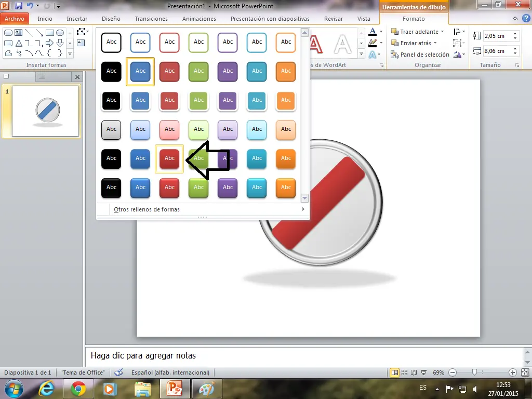Minimize the ribbon with the caret icon
The width and height of the screenshot is (532, 399).
point(515,19)
